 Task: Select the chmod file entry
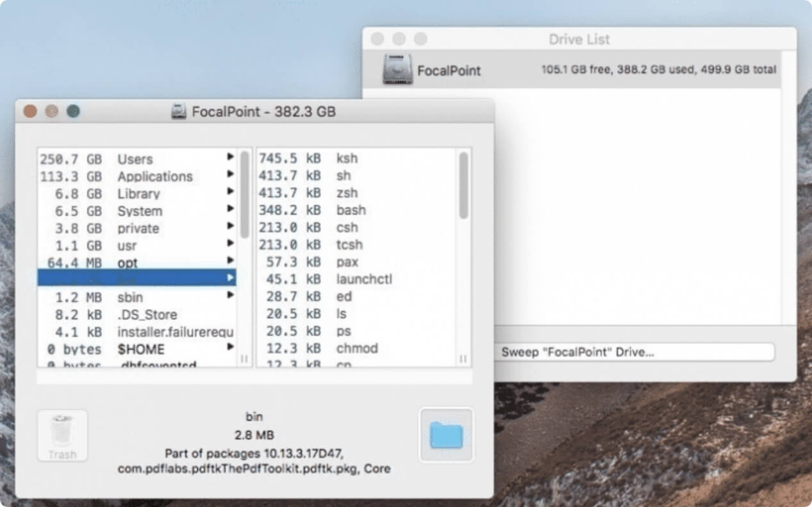[x=356, y=349]
